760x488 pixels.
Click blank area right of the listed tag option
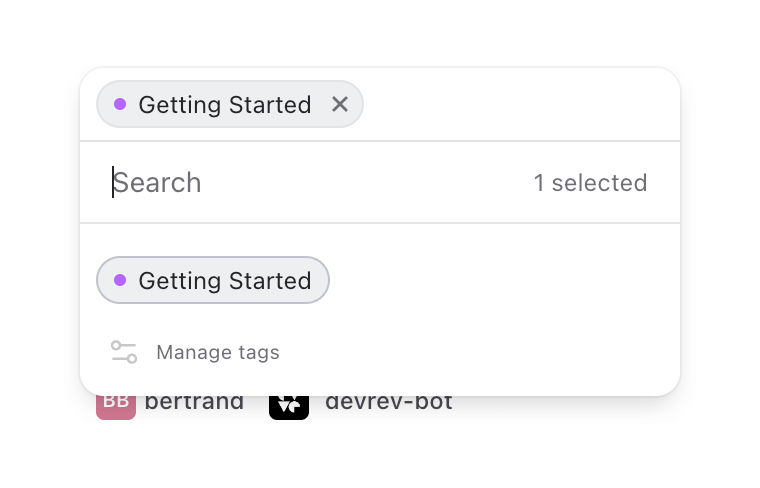point(500,280)
